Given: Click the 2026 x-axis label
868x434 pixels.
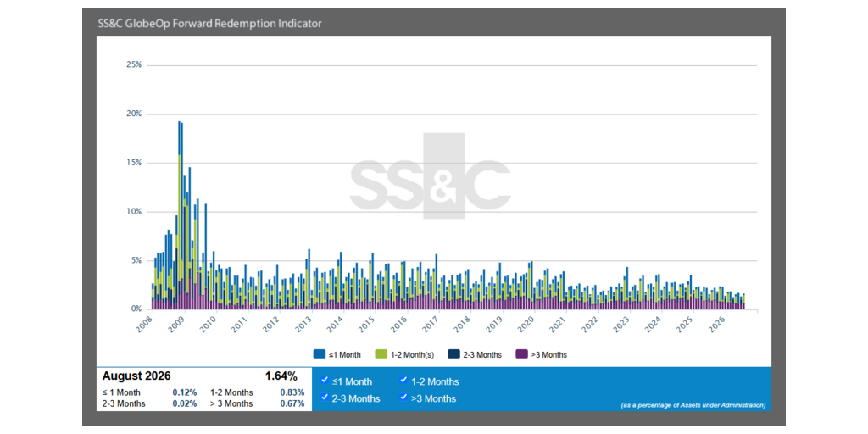Looking at the screenshot, I should click(x=715, y=325).
